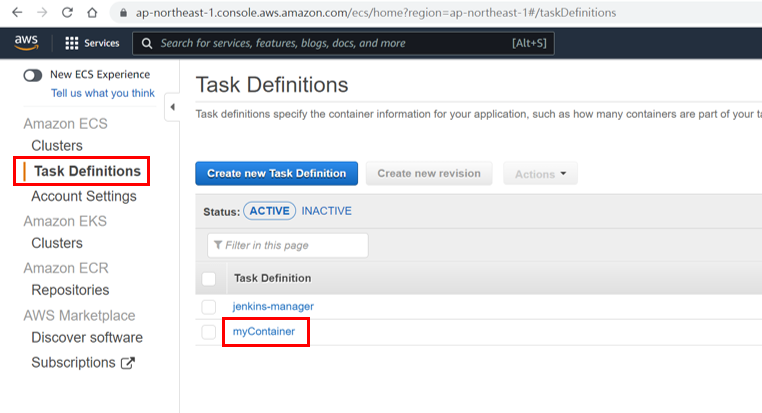This screenshot has width=762, height=413.
Task: Click the Amazon ECS section heading
Action: tap(66, 123)
